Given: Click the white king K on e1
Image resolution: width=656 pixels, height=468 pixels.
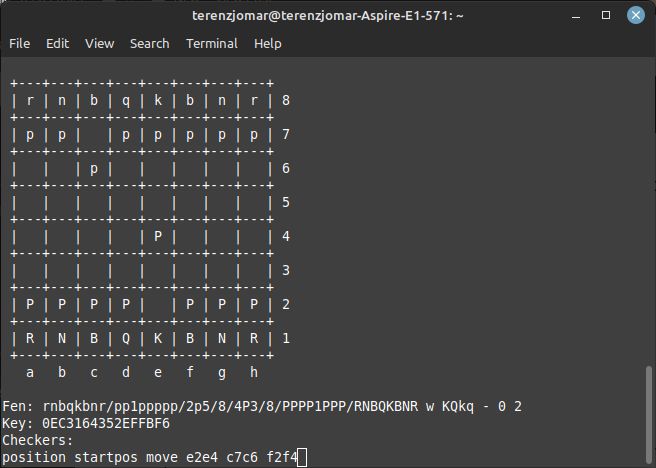Looking at the screenshot, I should point(158,338).
